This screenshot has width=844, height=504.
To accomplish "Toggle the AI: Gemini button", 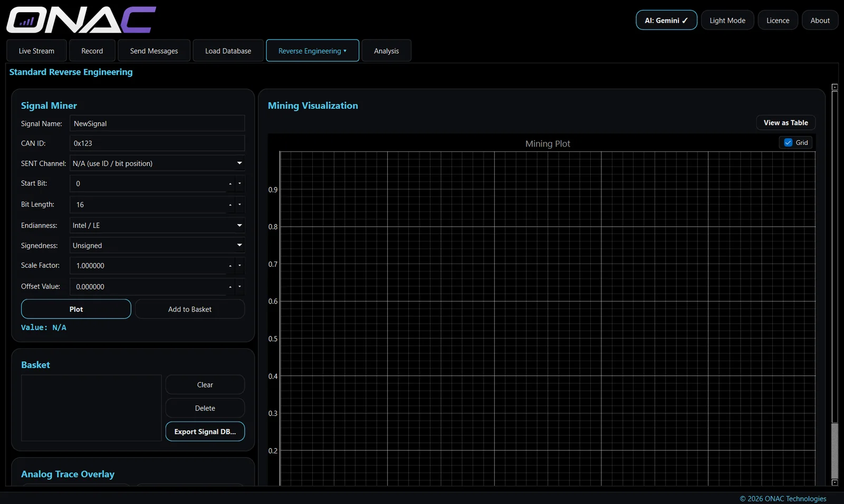I will [666, 20].
